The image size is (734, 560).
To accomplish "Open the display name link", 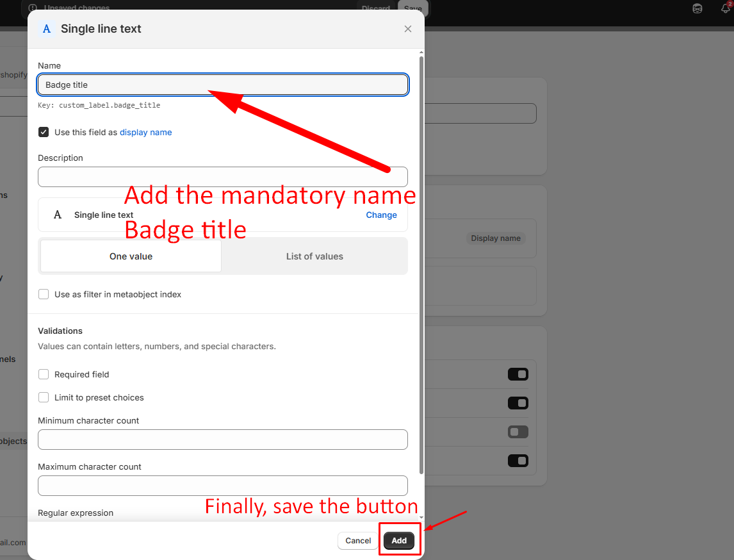I will 145,132.
